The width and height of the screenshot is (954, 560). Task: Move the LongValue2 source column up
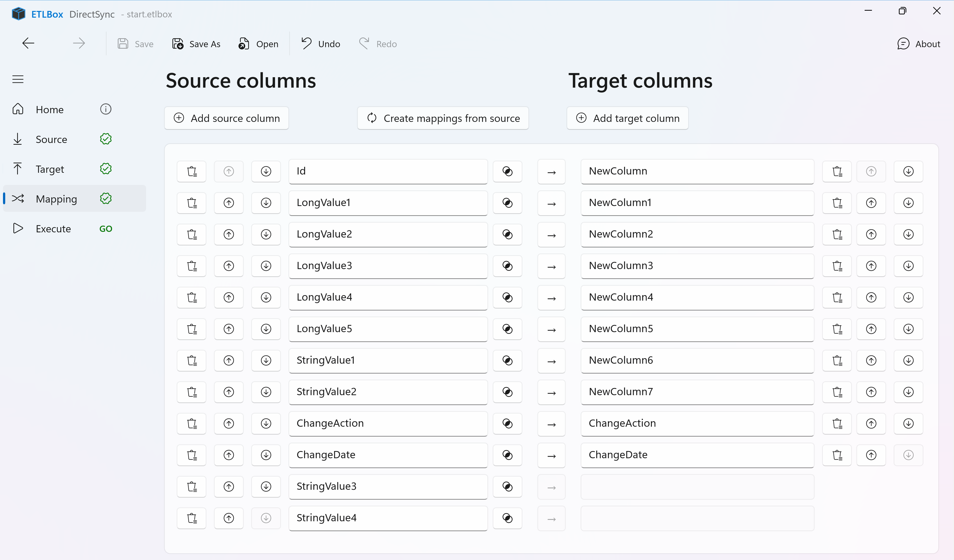tap(228, 234)
